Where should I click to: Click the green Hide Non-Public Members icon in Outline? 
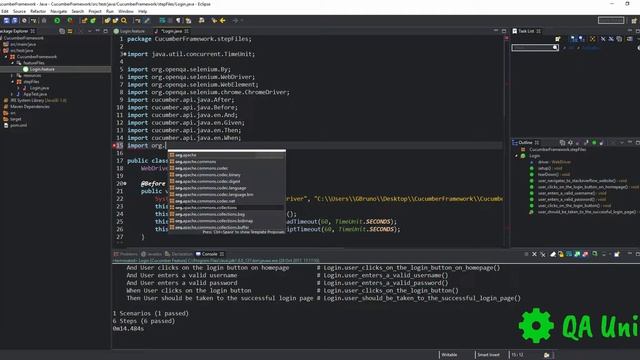click(594, 142)
